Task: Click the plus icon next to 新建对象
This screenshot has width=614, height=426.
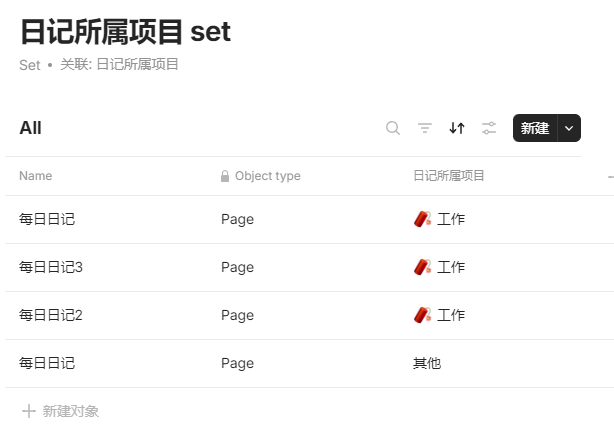Action: (x=29, y=411)
